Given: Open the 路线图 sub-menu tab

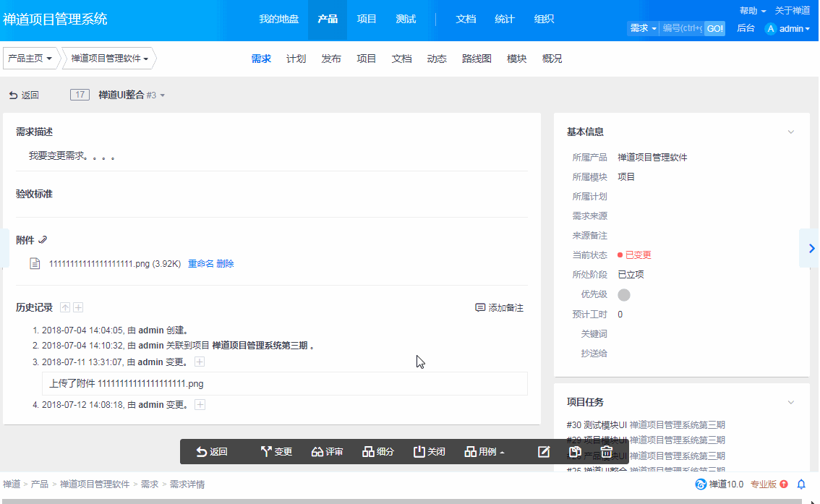Looking at the screenshot, I should pos(477,59).
